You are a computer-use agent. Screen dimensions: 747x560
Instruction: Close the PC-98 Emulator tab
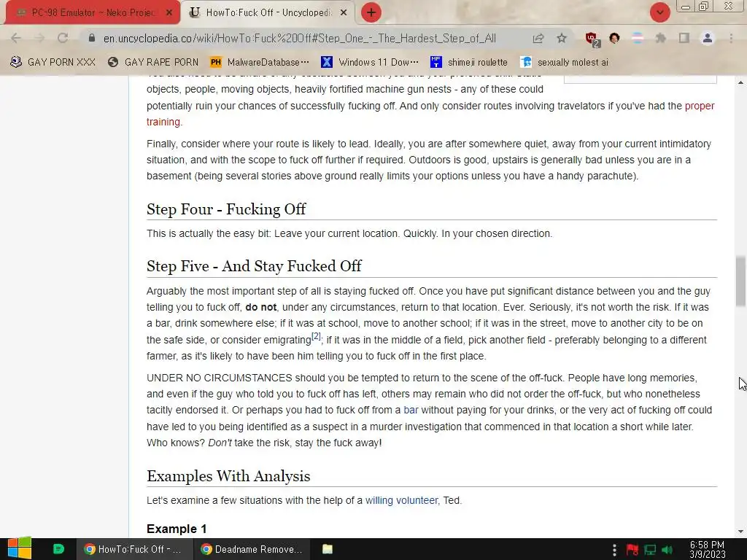tap(169, 13)
